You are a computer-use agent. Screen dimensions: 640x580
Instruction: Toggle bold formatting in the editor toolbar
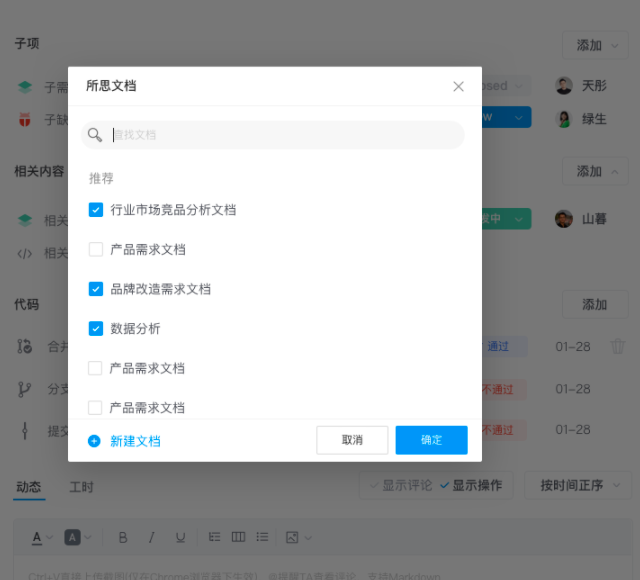(123, 537)
